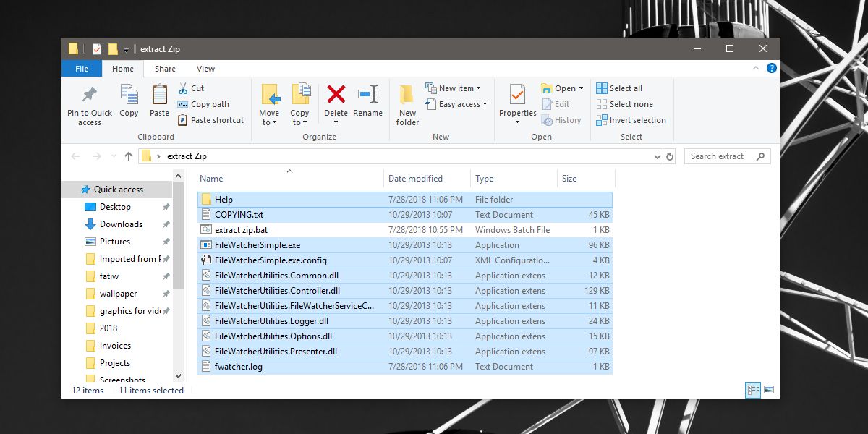Refresh the address bar location

point(670,156)
